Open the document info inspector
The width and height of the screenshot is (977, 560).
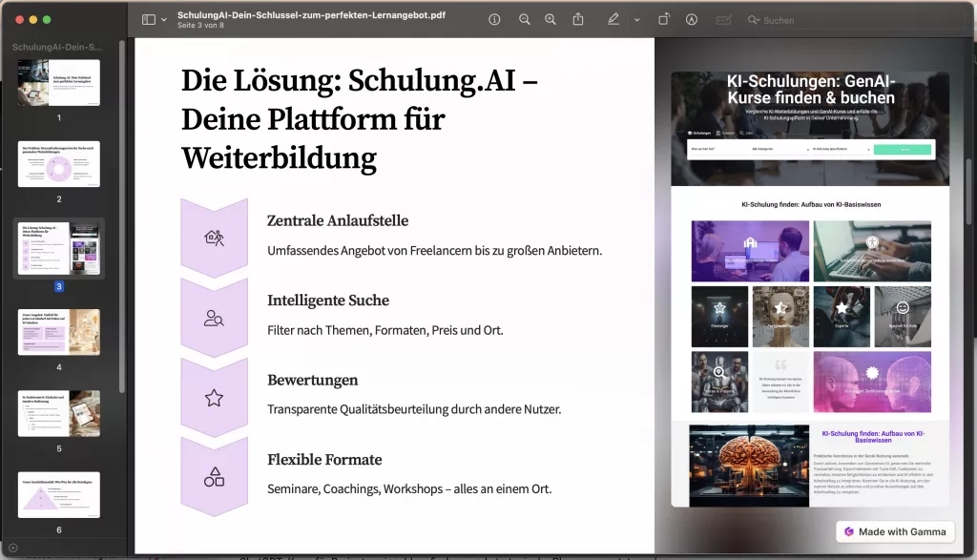pos(494,19)
